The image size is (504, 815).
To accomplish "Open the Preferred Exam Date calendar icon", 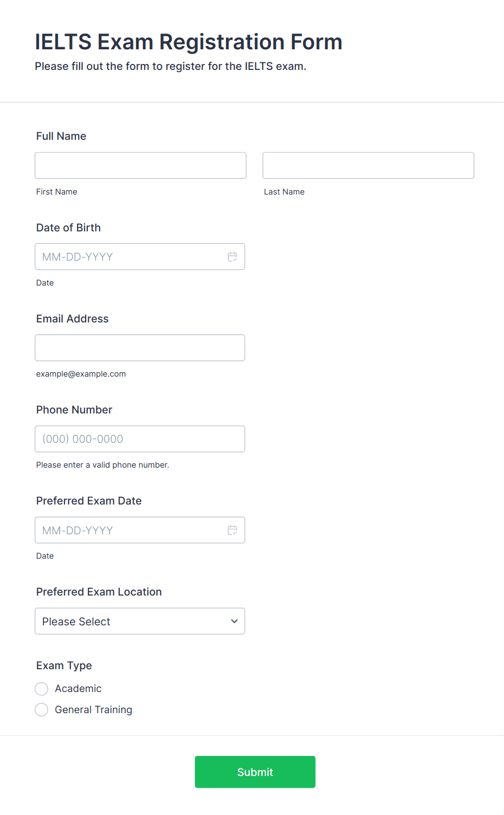I will click(x=232, y=530).
